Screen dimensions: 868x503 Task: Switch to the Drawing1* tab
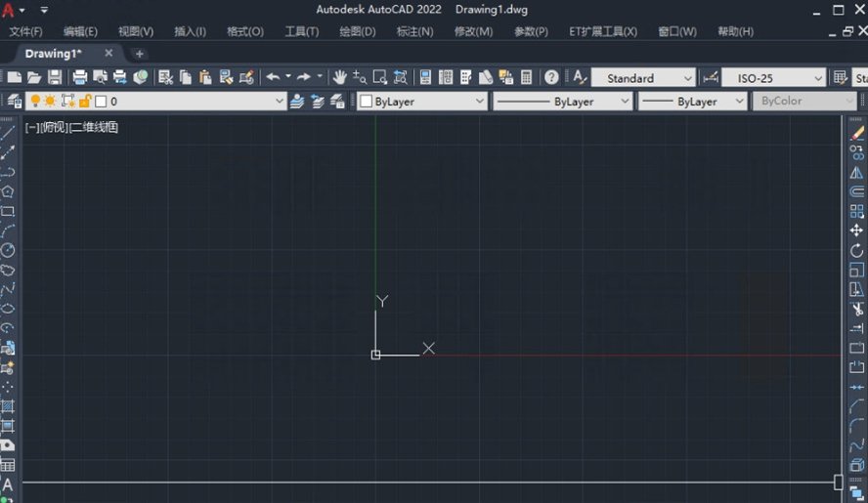(x=53, y=54)
